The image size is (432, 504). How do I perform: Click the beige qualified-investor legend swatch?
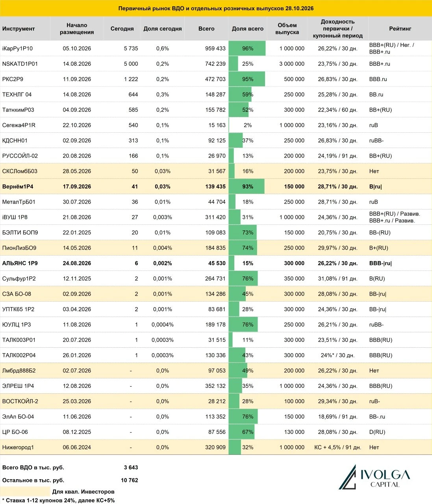[26, 491]
